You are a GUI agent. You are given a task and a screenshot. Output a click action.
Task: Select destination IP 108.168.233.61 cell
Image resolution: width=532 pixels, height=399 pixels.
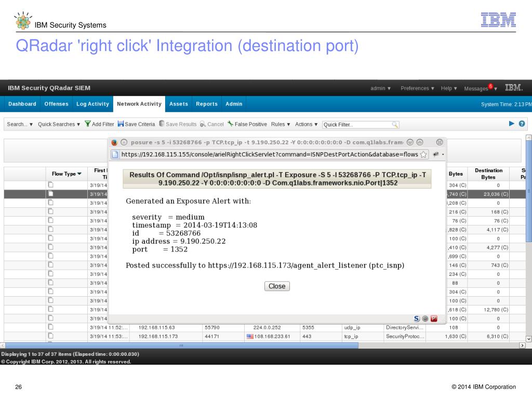[272, 336]
